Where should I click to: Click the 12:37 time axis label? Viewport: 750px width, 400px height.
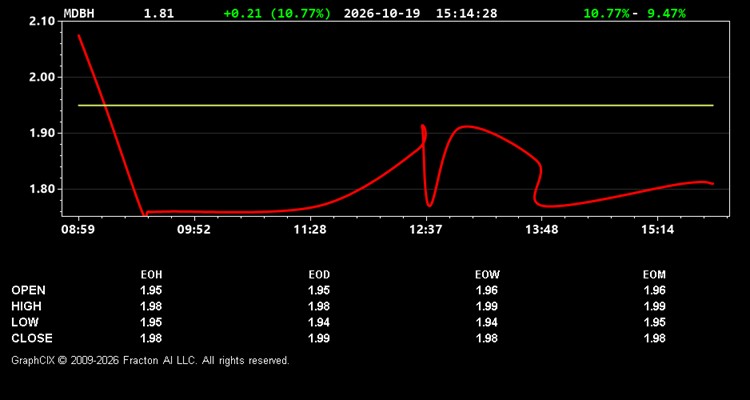coord(425,229)
